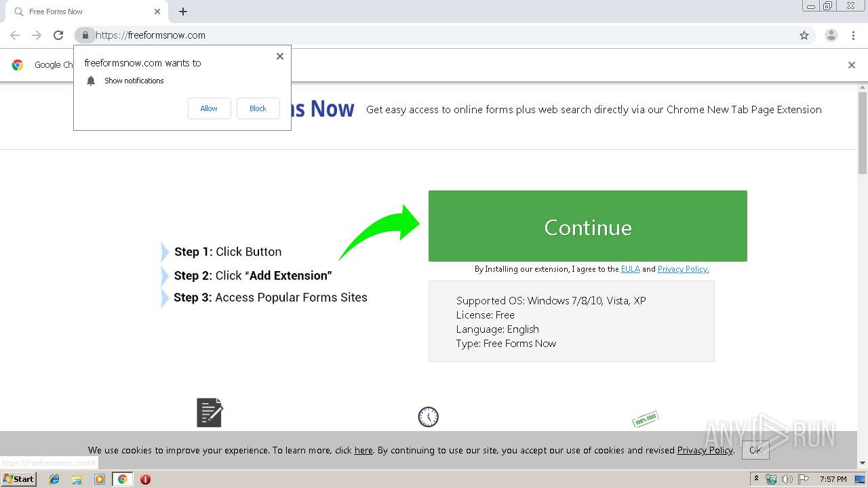The height and width of the screenshot is (488, 868).
Task: Click the 'Type: Free Forms Now' text
Action: (506, 344)
